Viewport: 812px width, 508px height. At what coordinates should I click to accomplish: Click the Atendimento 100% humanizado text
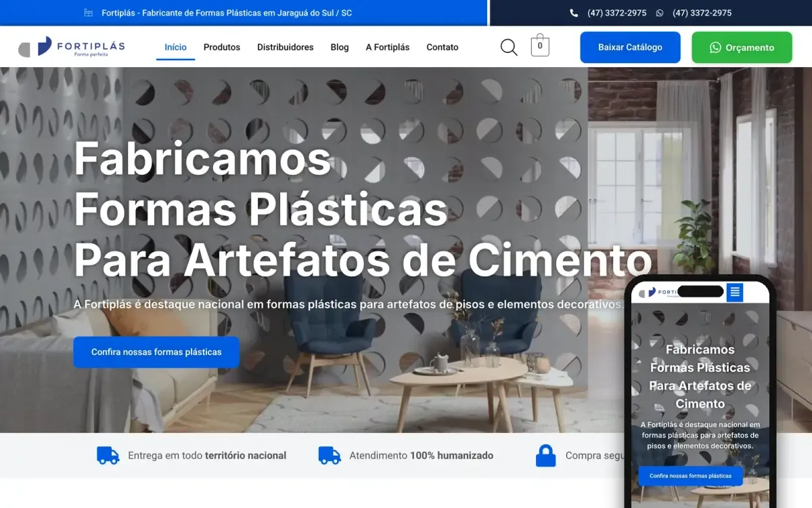(421, 456)
